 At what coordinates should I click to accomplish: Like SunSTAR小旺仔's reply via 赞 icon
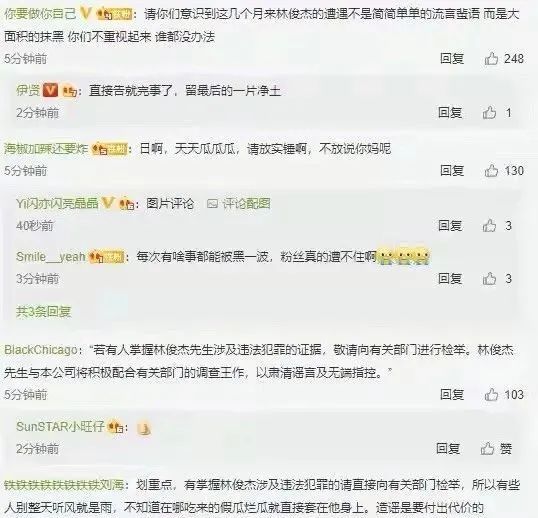[487, 448]
